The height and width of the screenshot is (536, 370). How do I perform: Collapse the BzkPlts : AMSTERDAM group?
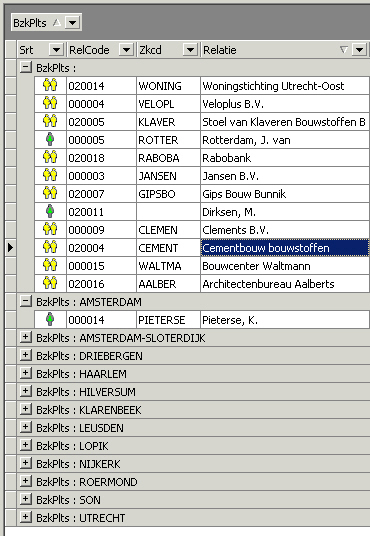(26, 302)
